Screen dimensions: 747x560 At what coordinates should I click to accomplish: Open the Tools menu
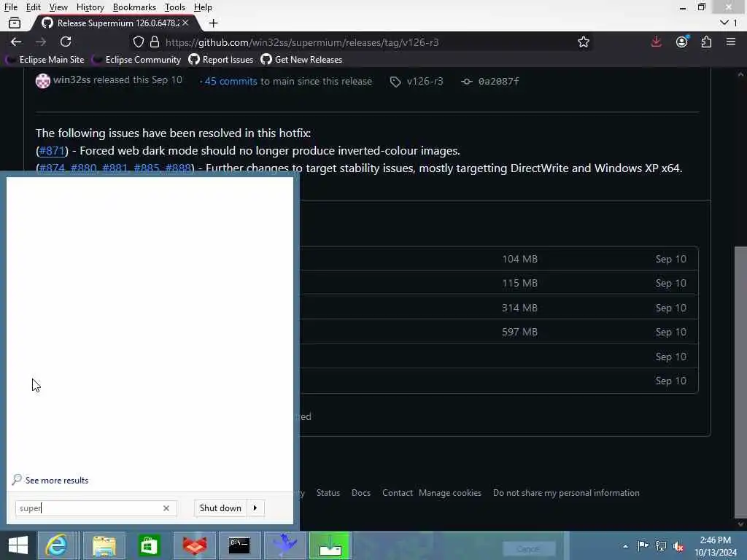pyautogui.click(x=174, y=7)
